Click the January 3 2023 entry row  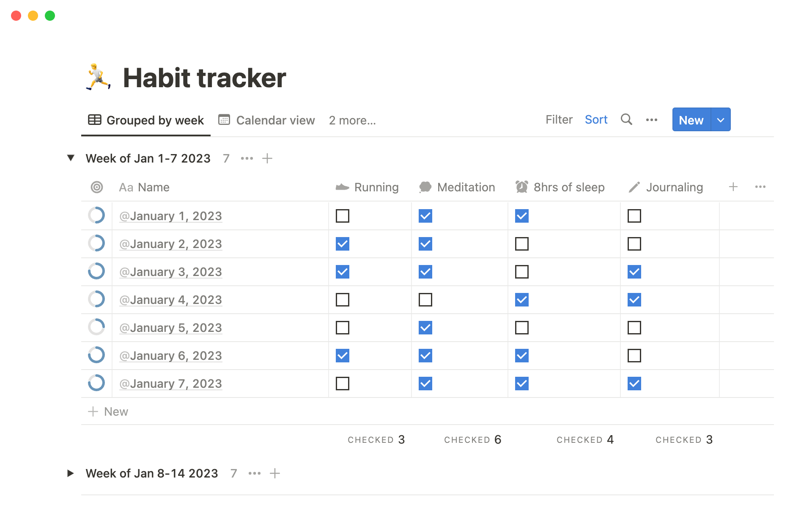pos(171,271)
